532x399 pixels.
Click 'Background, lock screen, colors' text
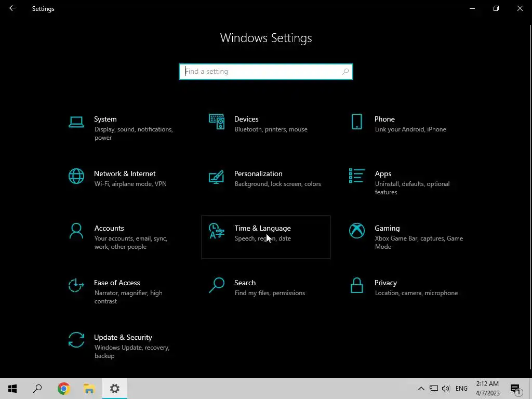277,184
